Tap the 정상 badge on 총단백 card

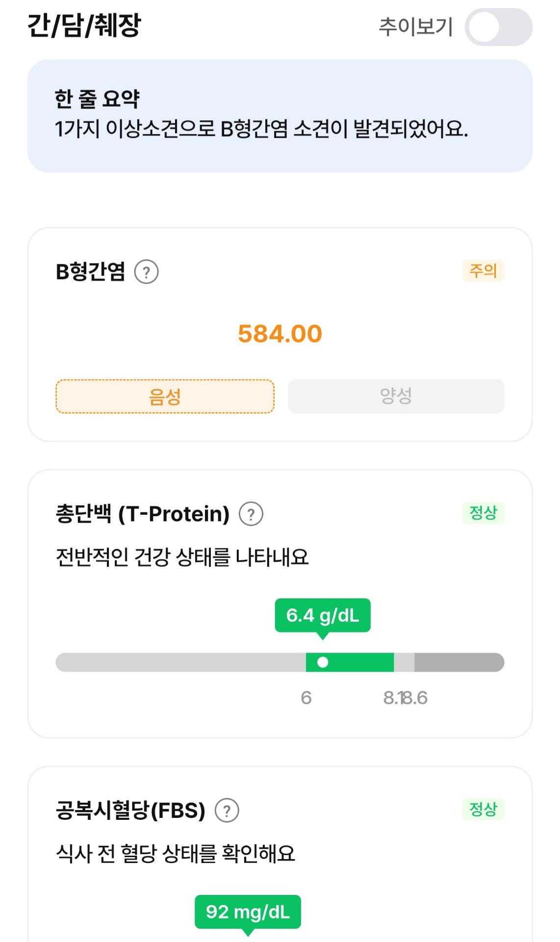pos(483,513)
